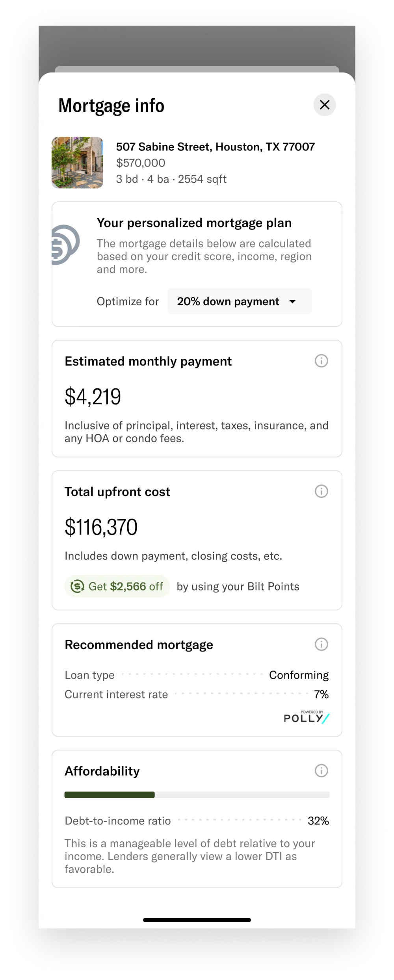The width and height of the screenshot is (394, 980).
Task: Tap the $4,219 monthly payment amount
Action: tap(93, 397)
